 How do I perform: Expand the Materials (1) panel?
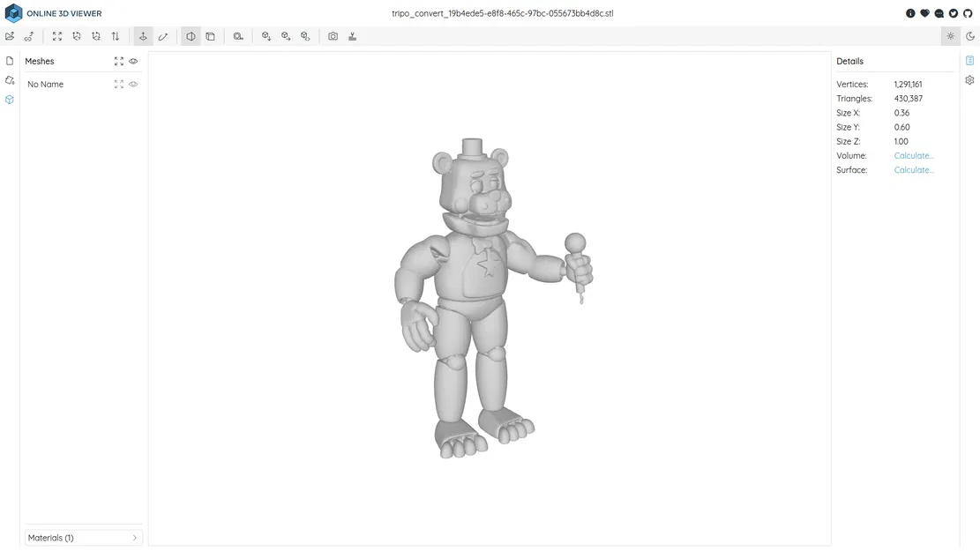click(82, 537)
